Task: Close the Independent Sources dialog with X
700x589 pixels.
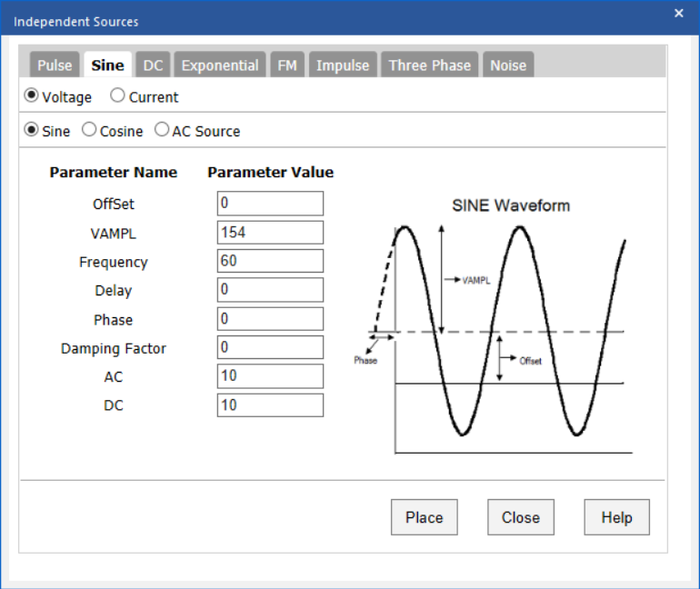Action: (678, 14)
